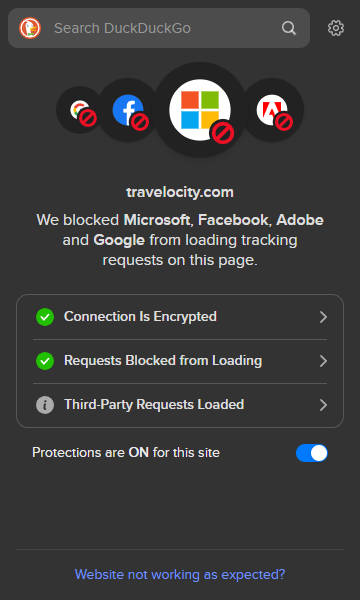Open the Connection Is Encrypted row
360x600 pixels.
click(180, 317)
